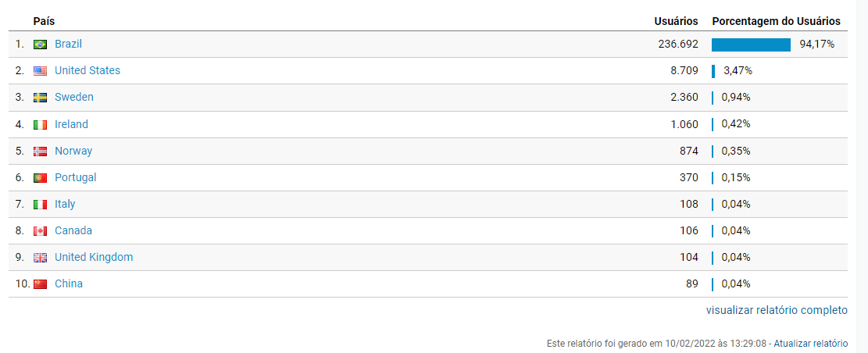
Task: Click the País column header
Action: [x=44, y=22]
